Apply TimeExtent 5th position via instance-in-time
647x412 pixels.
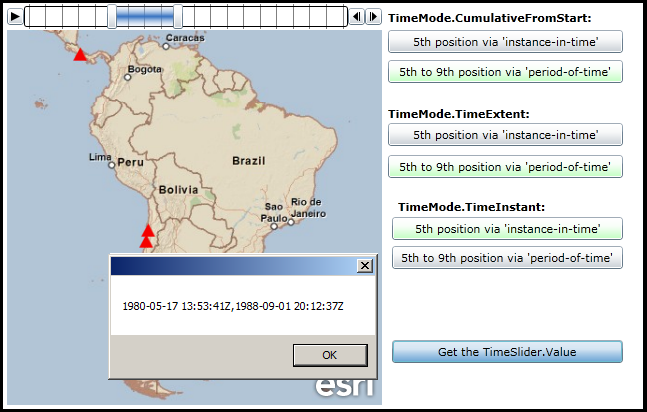coord(505,135)
